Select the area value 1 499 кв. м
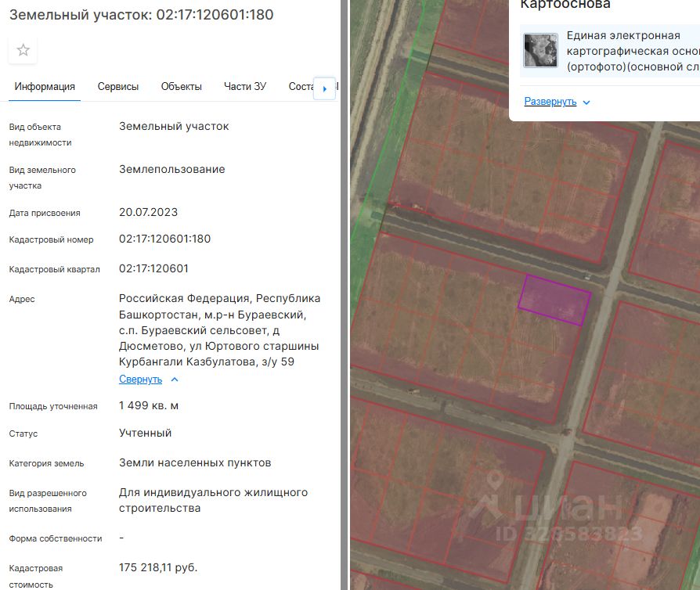 (149, 405)
